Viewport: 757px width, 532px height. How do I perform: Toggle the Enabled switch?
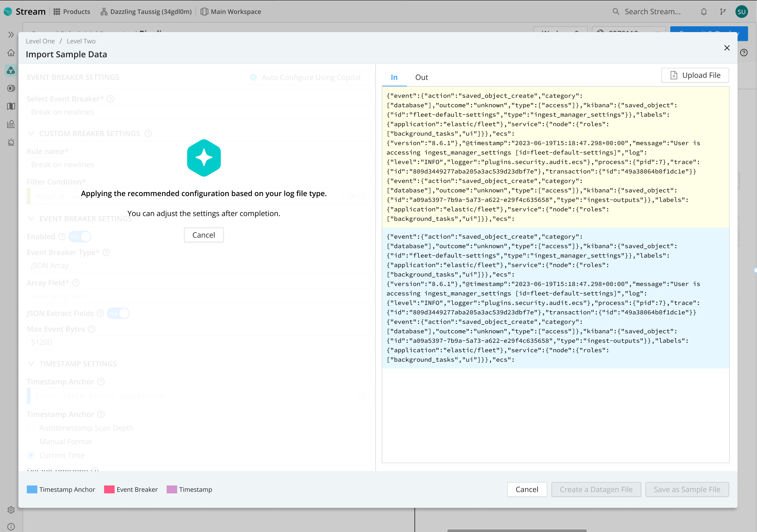pyautogui.click(x=80, y=237)
